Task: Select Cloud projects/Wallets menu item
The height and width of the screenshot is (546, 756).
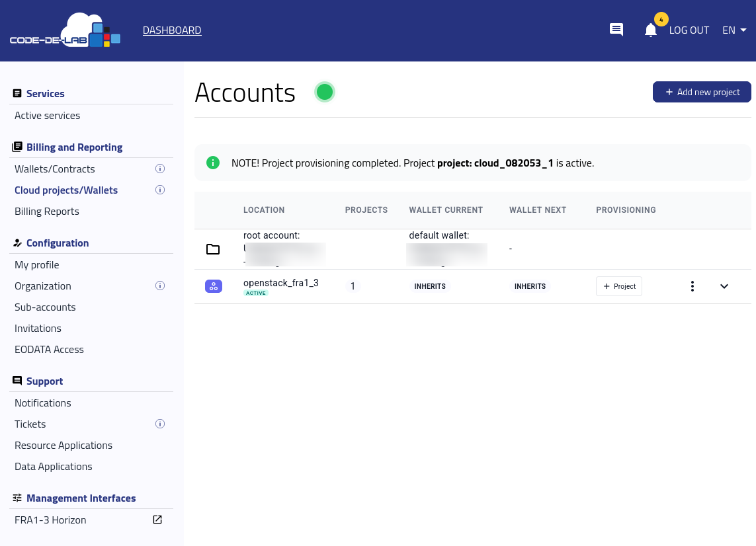Action: [x=66, y=190]
